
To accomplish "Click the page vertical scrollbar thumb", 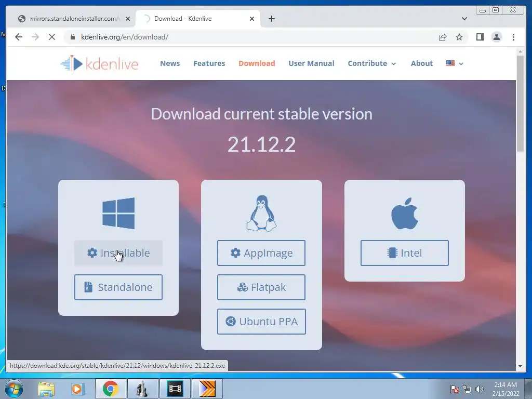I will click(520, 103).
